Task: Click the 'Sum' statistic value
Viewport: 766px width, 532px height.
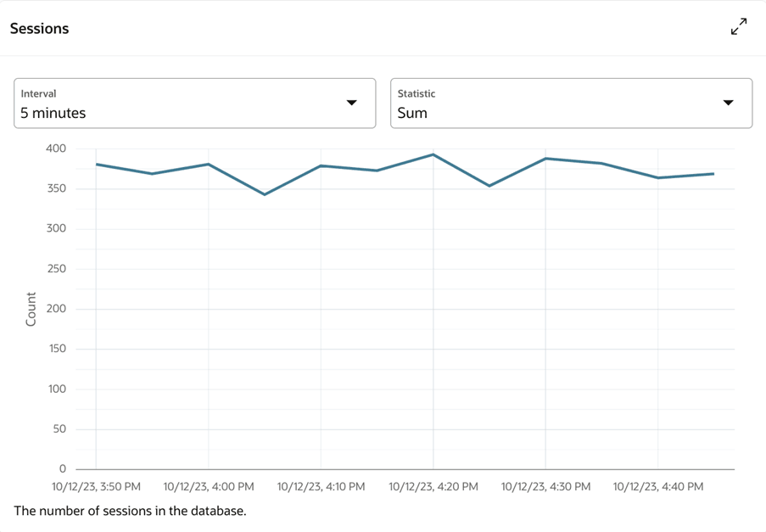Action: click(412, 114)
